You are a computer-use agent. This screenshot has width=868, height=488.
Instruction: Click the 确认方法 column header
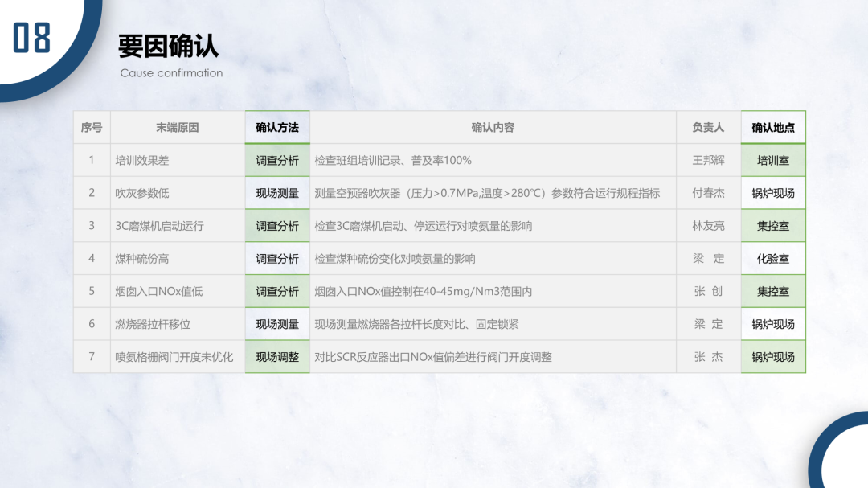pos(276,127)
